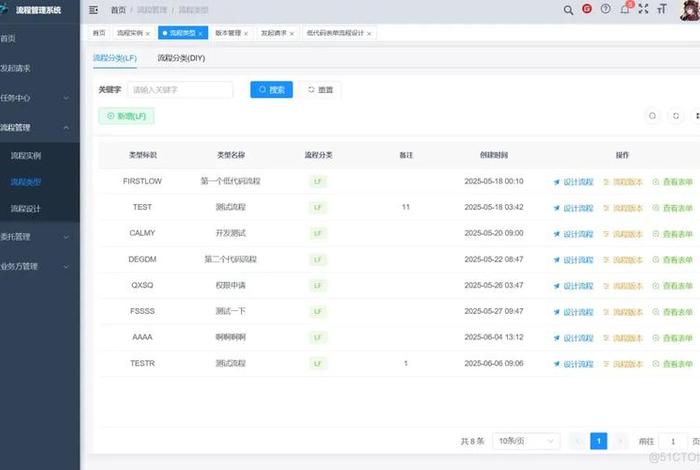Close the 发起请求 tab via its x

[x=292, y=33]
